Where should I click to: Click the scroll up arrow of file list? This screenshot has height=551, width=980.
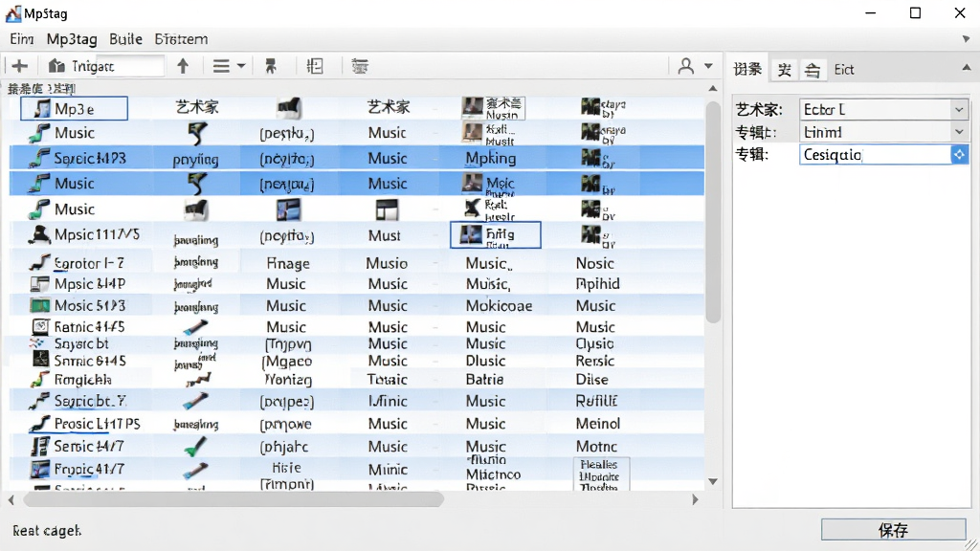(x=712, y=89)
